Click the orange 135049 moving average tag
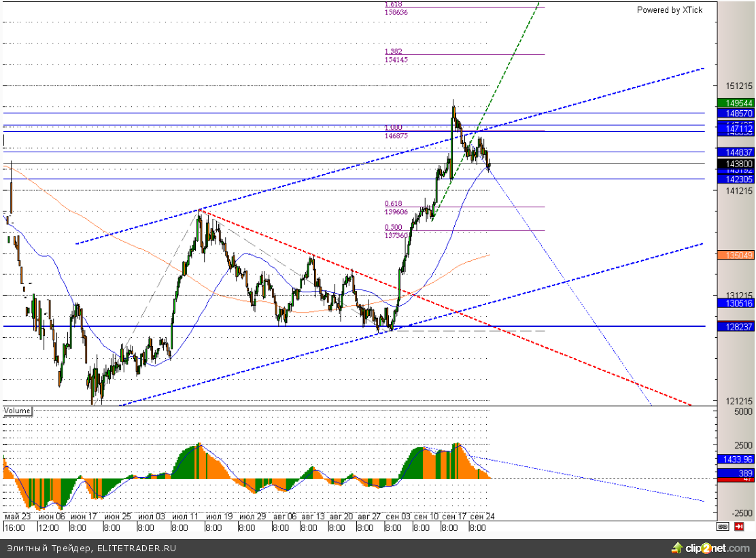 [738, 255]
